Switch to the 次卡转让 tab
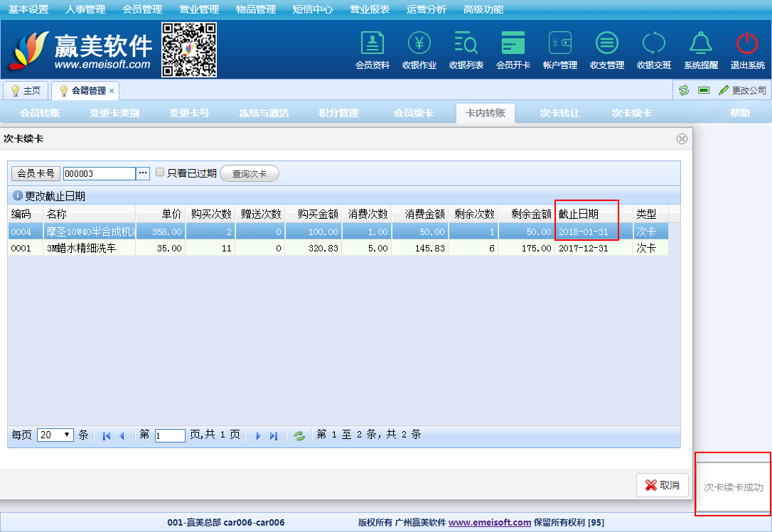This screenshot has height=532, width=772. pos(559,113)
